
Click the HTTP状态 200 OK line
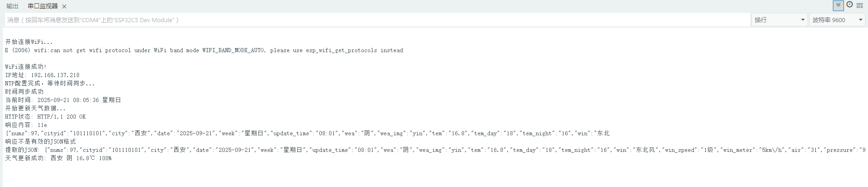(x=45, y=117)
